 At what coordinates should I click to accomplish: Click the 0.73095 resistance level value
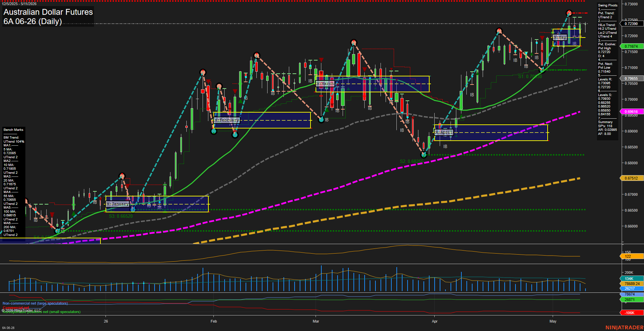click(x=604, y=83)
